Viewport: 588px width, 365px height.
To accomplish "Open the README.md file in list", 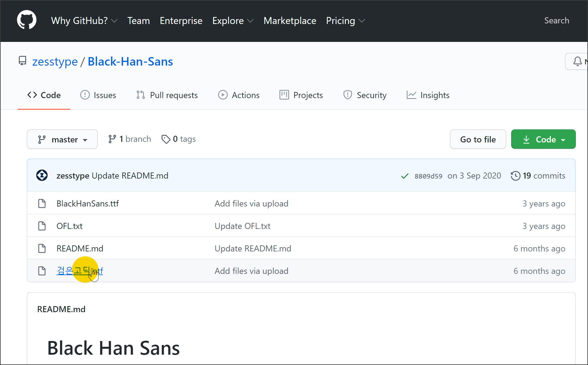I will [80, 248].
